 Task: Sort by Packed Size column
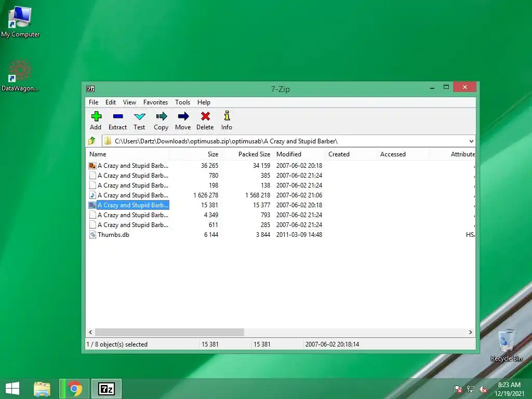click(x=247, y=154)
